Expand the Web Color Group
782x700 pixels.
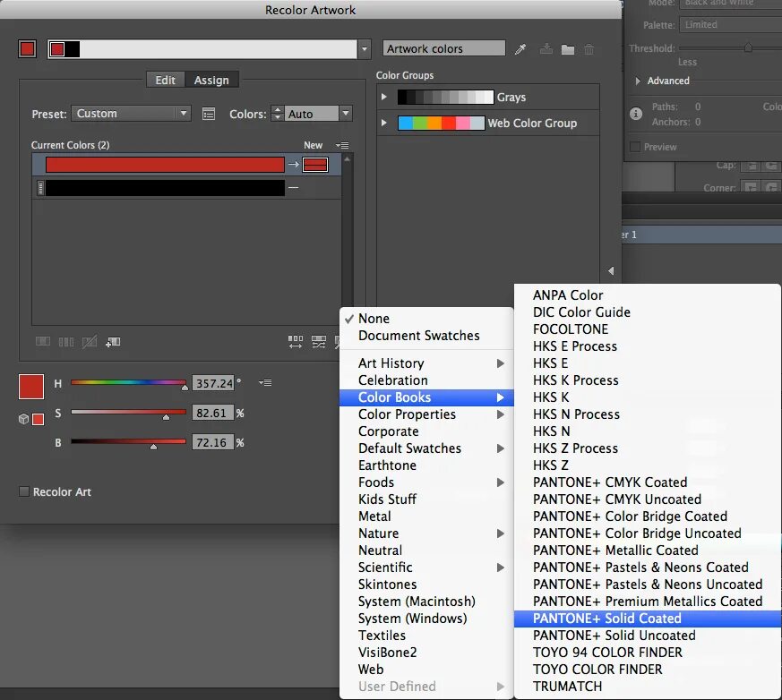[384, 123]
